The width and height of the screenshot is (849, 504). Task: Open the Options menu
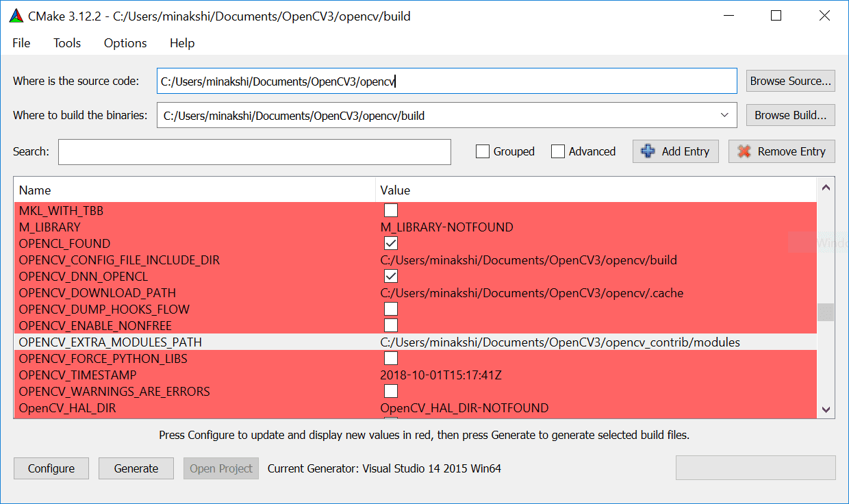click(125, 43)
